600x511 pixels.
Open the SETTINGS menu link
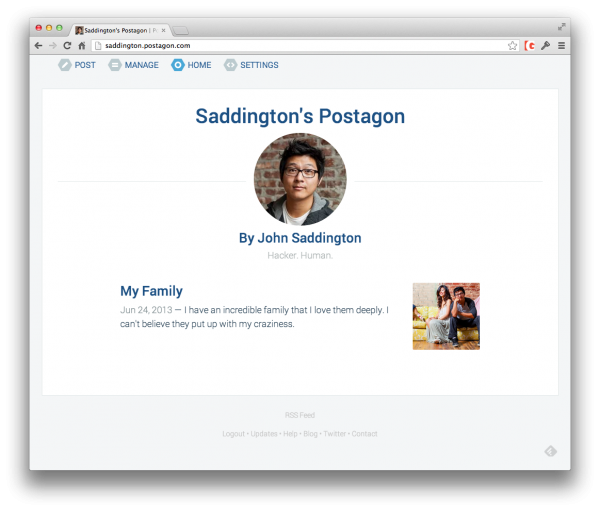pyautogui.click(x=259, y=65)
